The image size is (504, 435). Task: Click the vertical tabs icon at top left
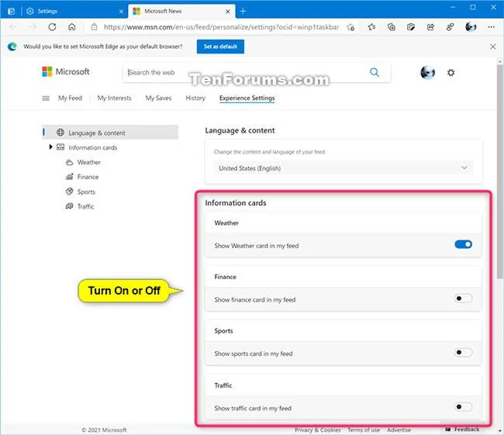(x=11, y=12)
